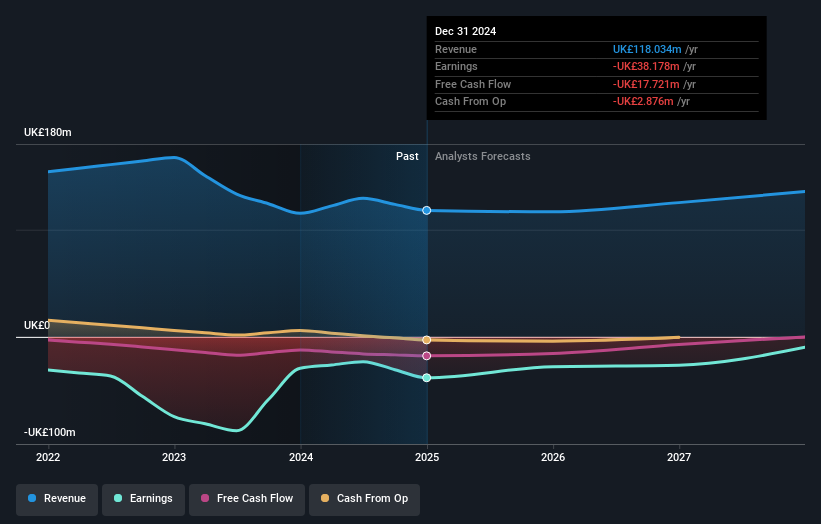The height and width of the screenshot is (524, 821).
Task: Click the Earnings row label in tooltip
Action: [456, 66]
